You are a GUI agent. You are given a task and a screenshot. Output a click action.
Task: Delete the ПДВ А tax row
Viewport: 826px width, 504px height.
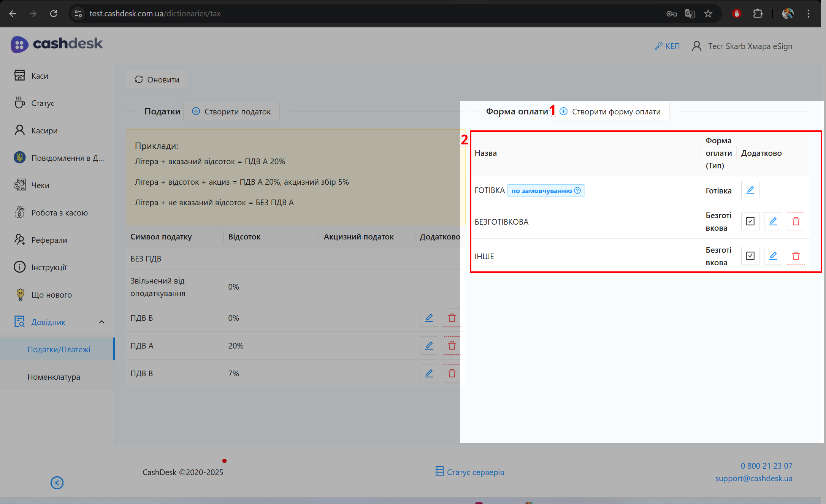[452, 346]
